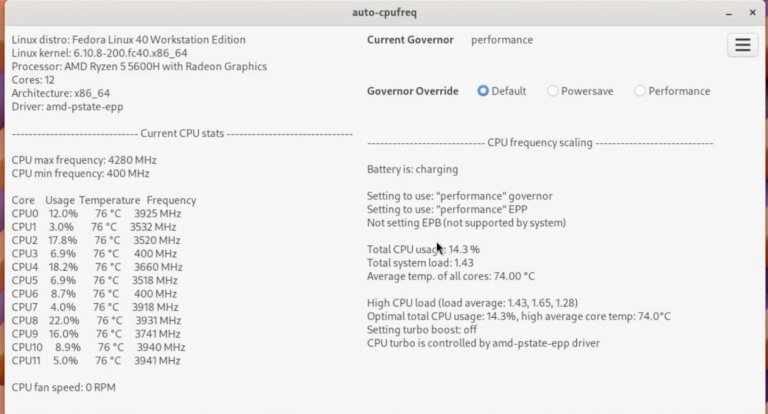This screenshot has height=414, width=768.
Task: Click the Governor Override label
Action: pyautogui.click(x=413, y=91)
